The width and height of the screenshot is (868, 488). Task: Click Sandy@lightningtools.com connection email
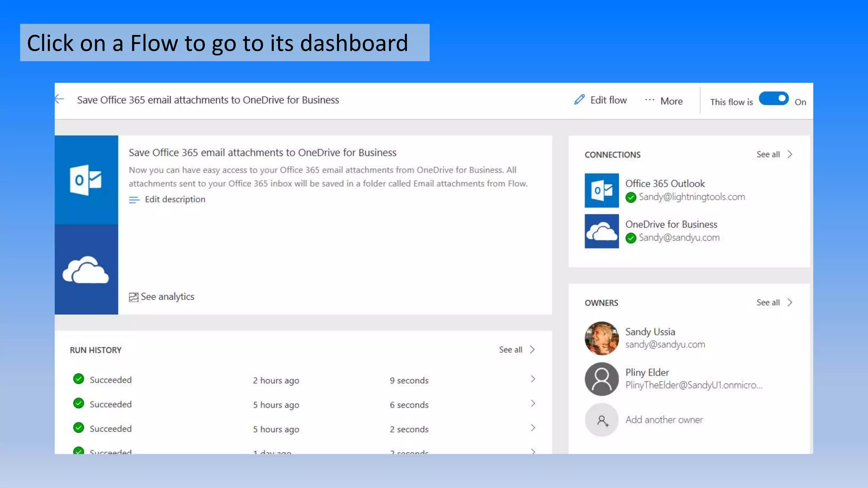[x=692, y=197]
